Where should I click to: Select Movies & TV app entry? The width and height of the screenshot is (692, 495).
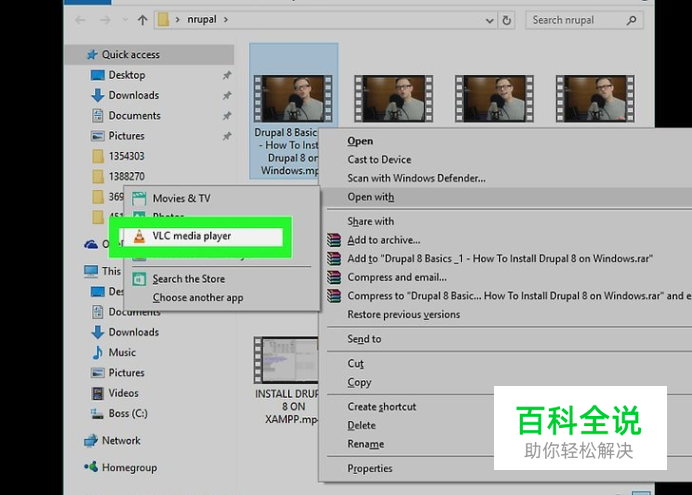point(181,199)
